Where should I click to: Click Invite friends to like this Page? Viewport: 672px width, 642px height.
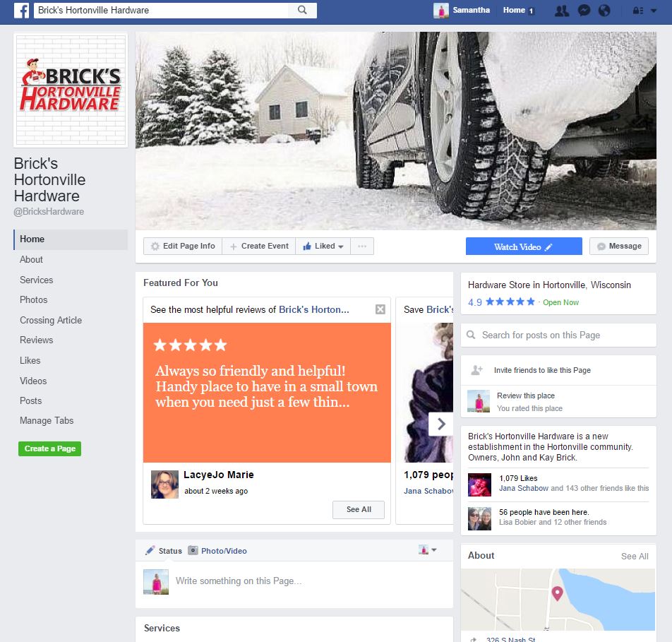[542, 370]
